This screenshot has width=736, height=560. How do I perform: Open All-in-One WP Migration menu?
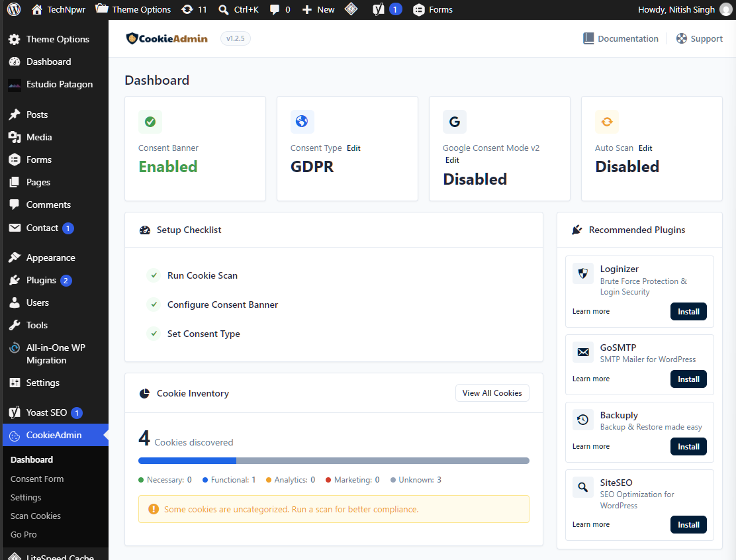point(54,354)
